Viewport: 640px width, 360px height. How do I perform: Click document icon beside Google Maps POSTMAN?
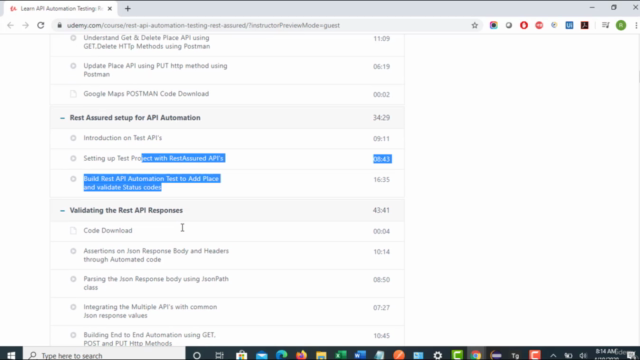(73, 94)
